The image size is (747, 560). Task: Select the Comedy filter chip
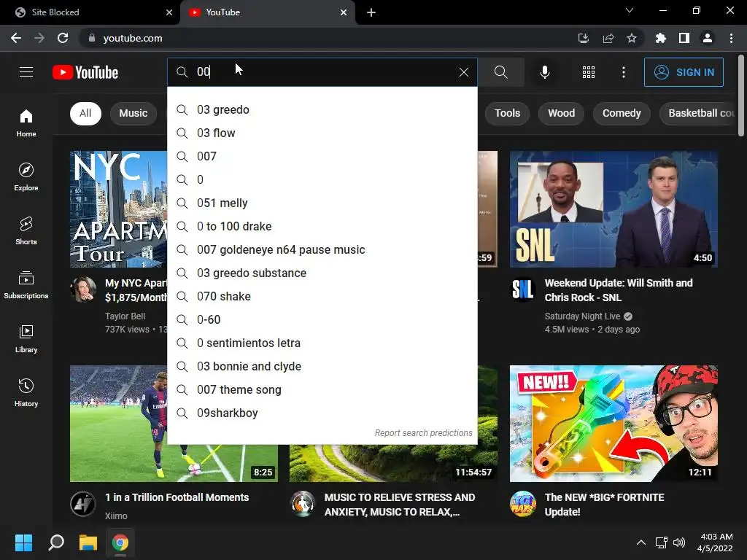point(622,113)
